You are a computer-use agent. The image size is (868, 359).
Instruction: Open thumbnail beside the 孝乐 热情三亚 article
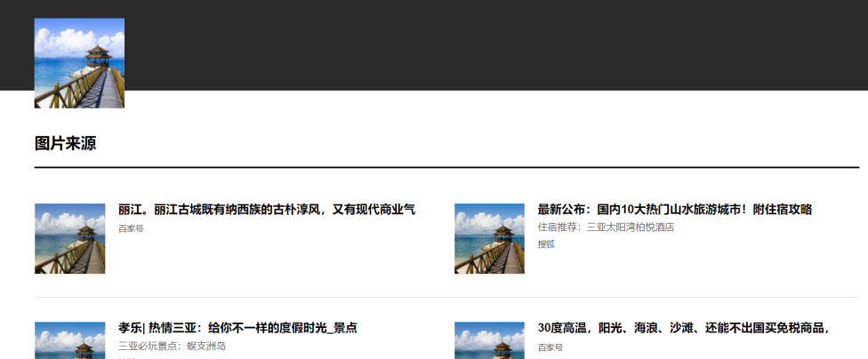click(x=69, y=340)
